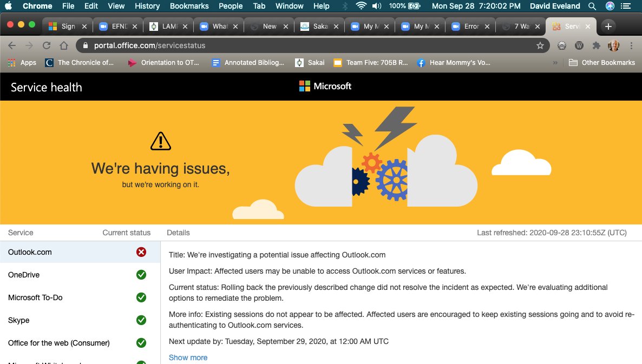
Task: Click green check icon for Microsoft To-Do
Action: pyautogui.click(x=141, y=297)
